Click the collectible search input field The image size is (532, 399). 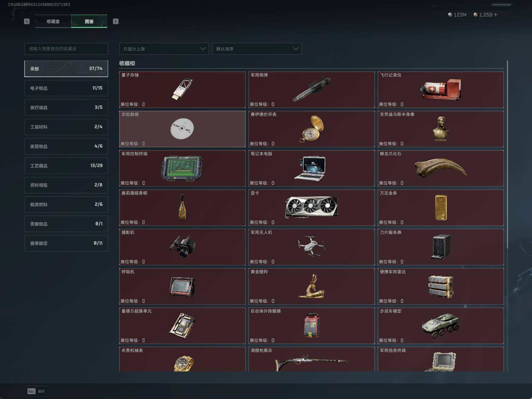(66, 49)
